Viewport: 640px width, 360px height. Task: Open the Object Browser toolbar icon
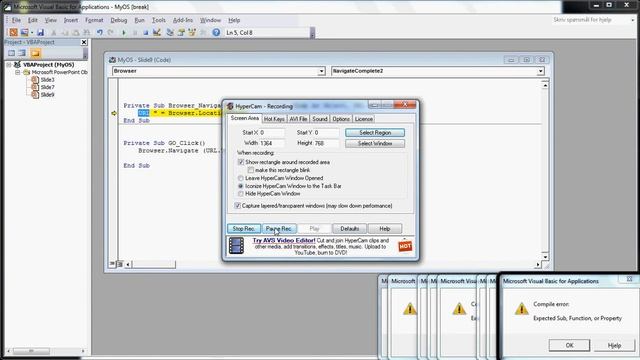point(192,32)
